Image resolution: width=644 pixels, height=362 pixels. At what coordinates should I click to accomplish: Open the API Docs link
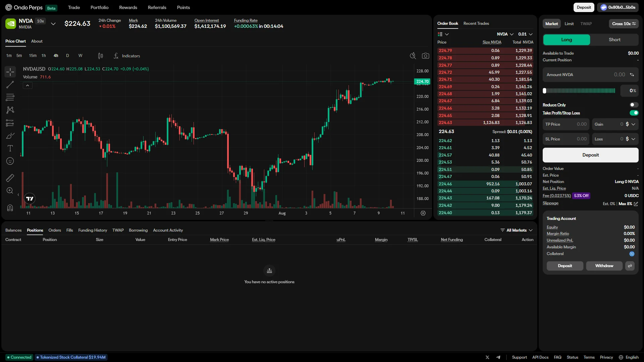click(x=540, y=357)
